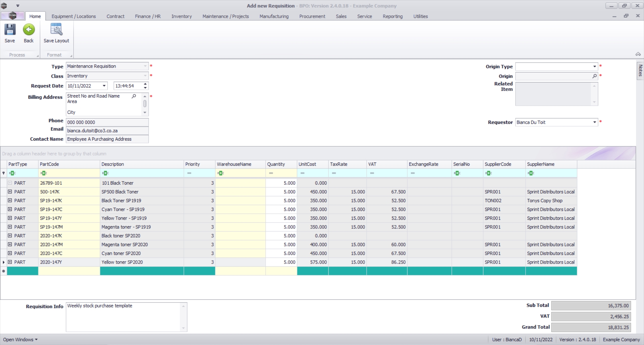Image resolution: width=644 pixels, height=345 pixels.
Task: Open the Finance / HR tab
Action: 148,16
